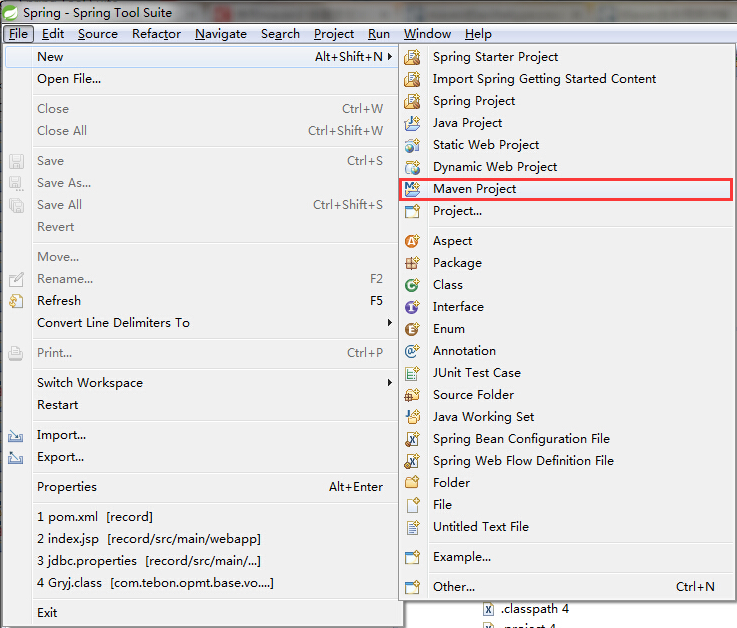Click the File icon in New submenu
Screen dimensions: 737x628
coord(412,505)
